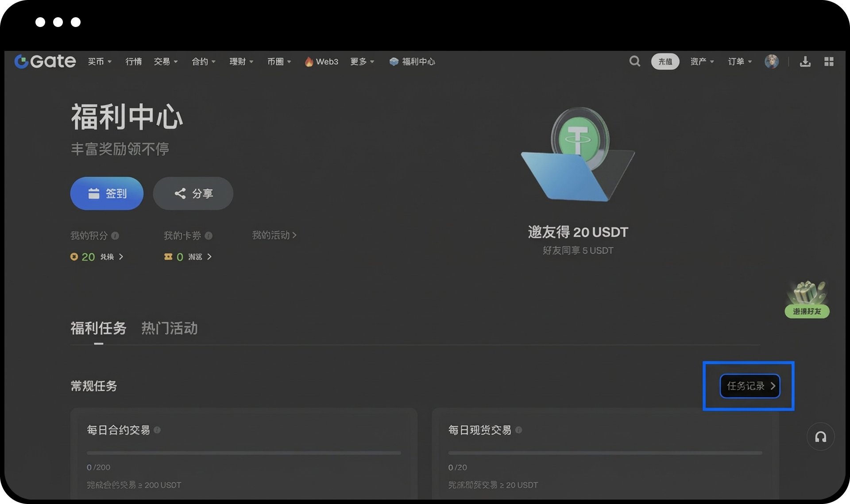
Task: Click the info icon beside 我的积分
Action: click(x=115, y=236)
